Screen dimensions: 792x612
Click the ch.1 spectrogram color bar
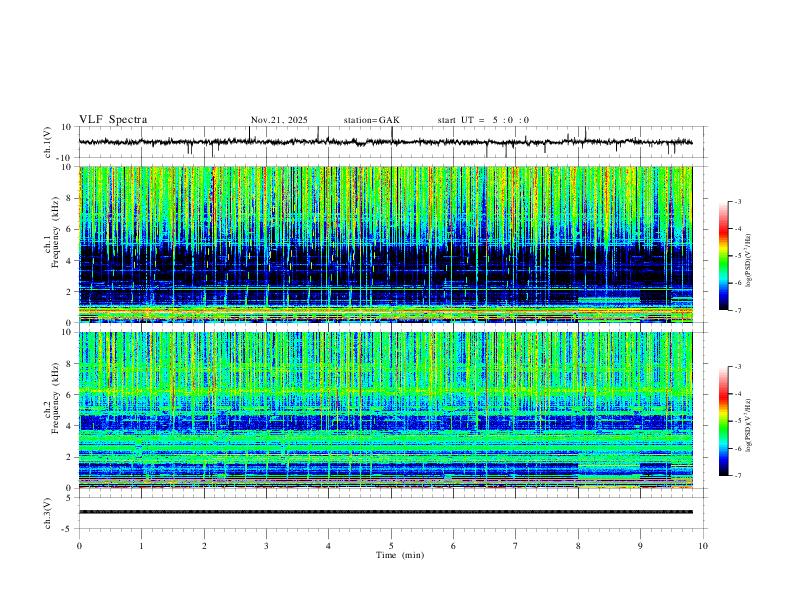click(724, 256)
